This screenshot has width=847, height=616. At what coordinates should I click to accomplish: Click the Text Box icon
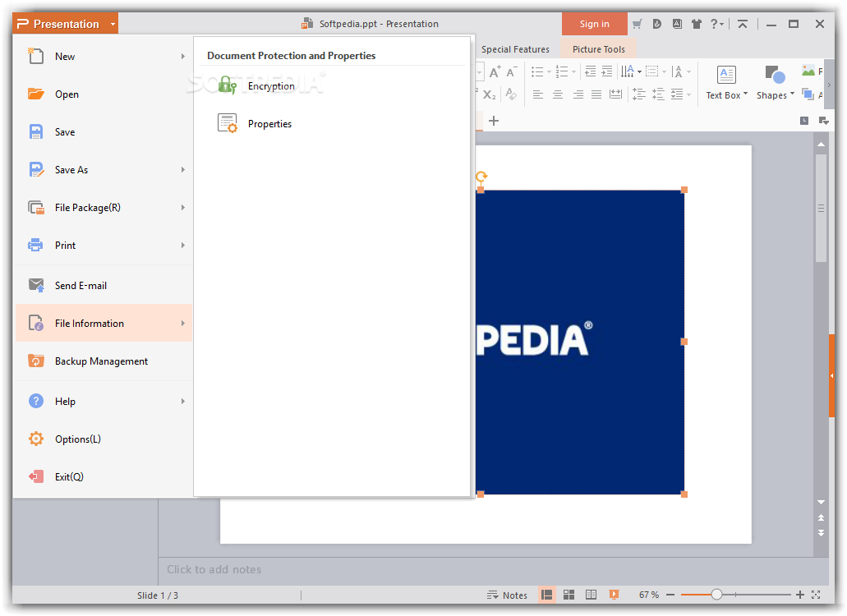726,75
